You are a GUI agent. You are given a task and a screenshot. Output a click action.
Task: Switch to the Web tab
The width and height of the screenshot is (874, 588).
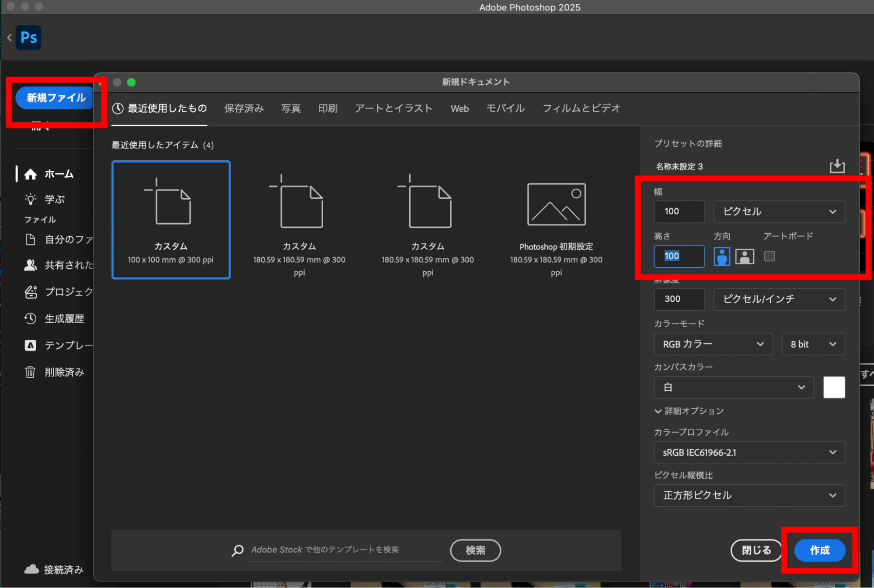pyautogui.click(x=460, y=108)
